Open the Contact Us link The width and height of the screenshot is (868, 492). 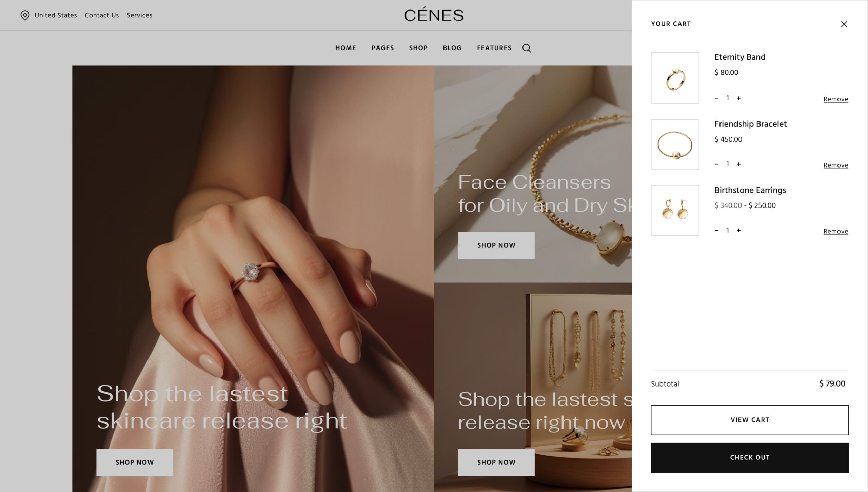(x=102, y=15)
